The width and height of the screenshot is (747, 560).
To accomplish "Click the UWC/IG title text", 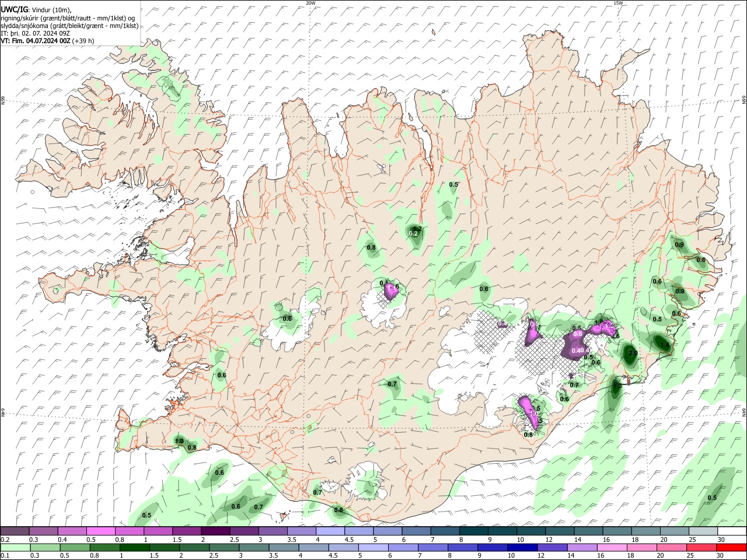I will point(13,10).
